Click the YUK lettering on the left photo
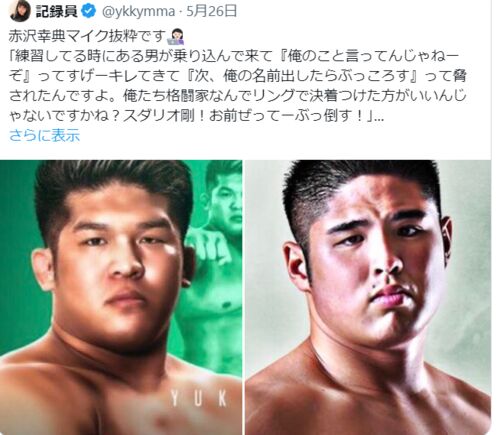 click(200, 399)
